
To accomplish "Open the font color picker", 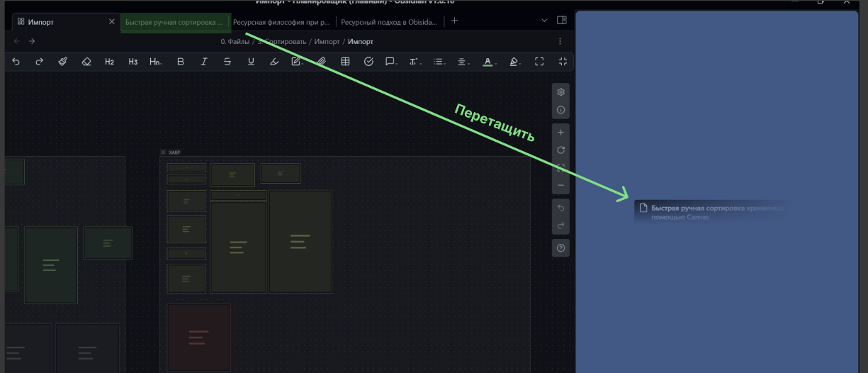I will (487, 62).
